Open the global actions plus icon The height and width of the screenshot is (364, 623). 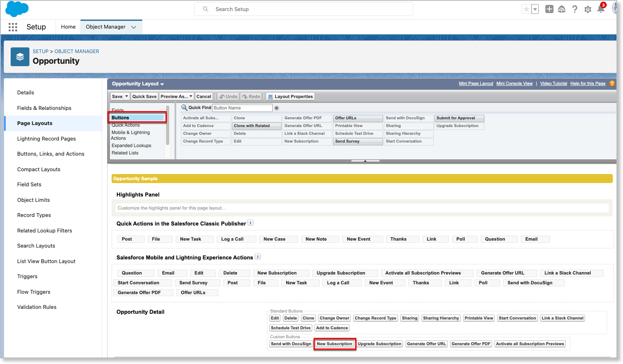point(549,9)
